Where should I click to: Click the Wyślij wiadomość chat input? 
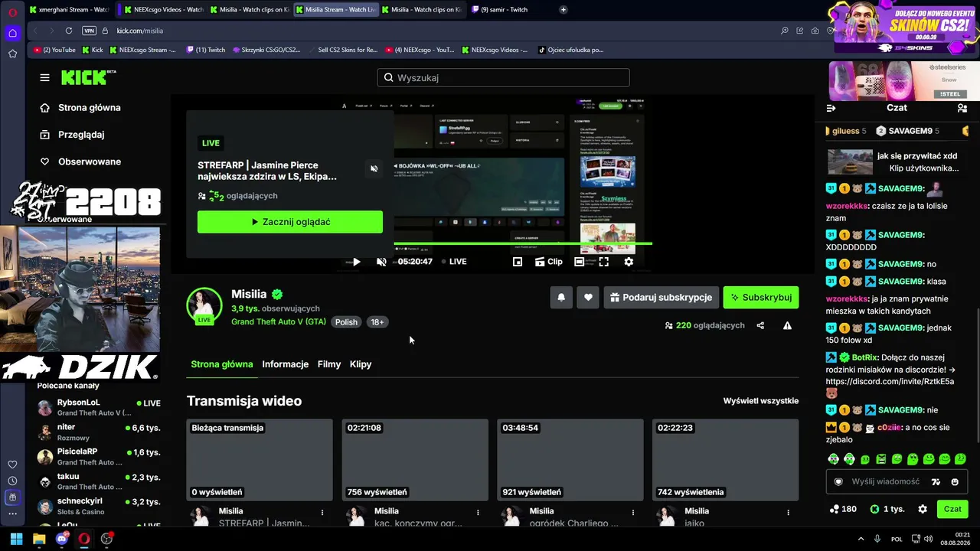(x=886, y=481)
